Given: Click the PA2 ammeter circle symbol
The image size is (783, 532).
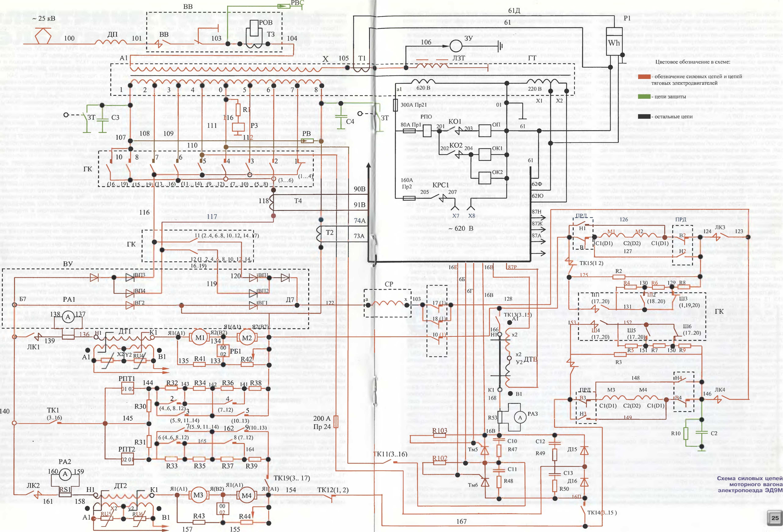Looking at the screenshot, I should (x=65, y=474).
